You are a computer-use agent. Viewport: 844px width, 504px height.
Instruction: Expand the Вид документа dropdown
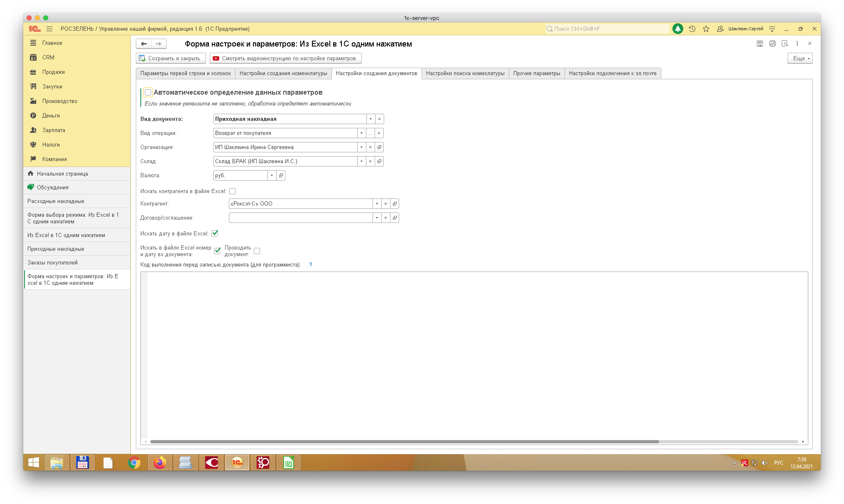click(370, 119)
